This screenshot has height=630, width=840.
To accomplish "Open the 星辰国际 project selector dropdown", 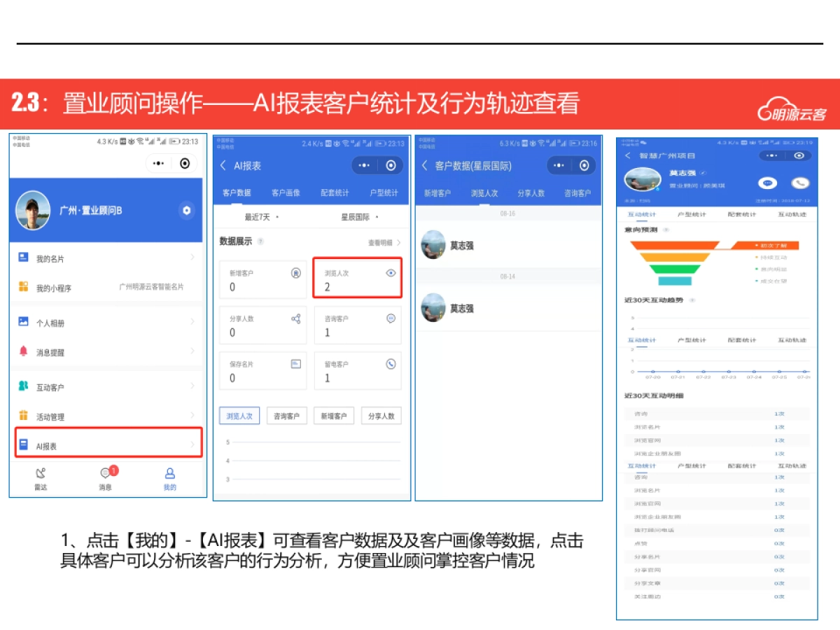I will [x=357, y=217].
